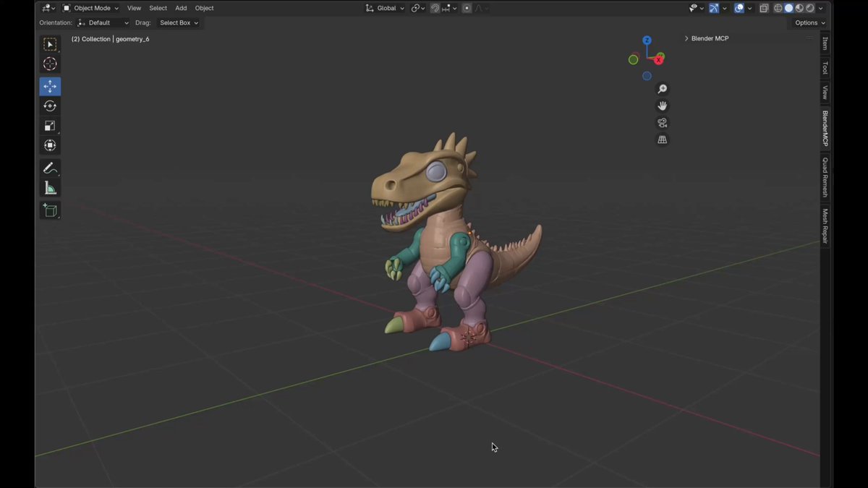Screen dimensions: 868x488
Task: Select the Rotate tool
Action: click(50, 106)
